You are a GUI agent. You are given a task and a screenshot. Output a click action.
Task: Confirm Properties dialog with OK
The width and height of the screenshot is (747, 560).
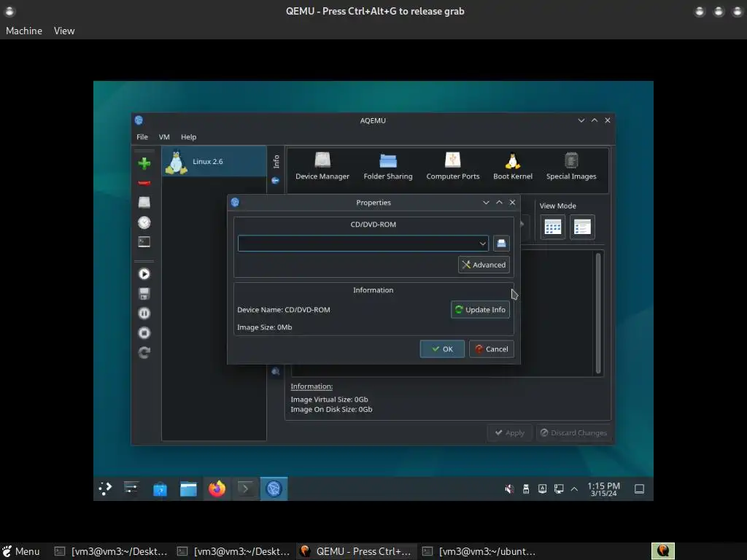442,349
